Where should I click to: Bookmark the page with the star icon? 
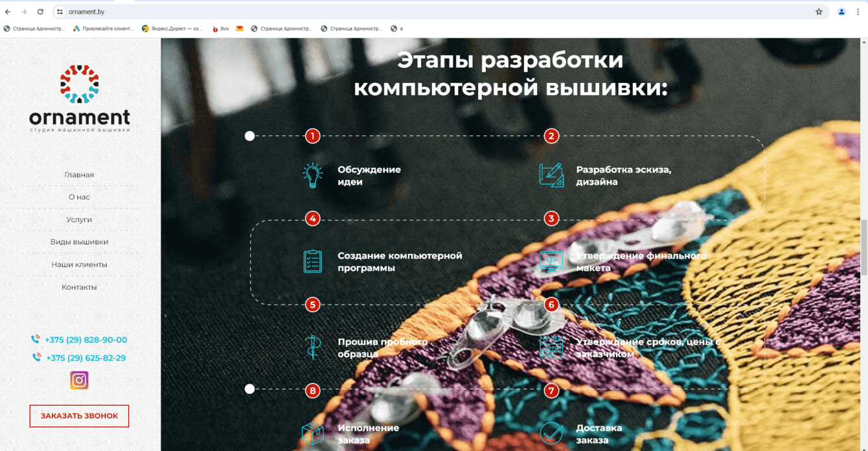coord(818,11)
